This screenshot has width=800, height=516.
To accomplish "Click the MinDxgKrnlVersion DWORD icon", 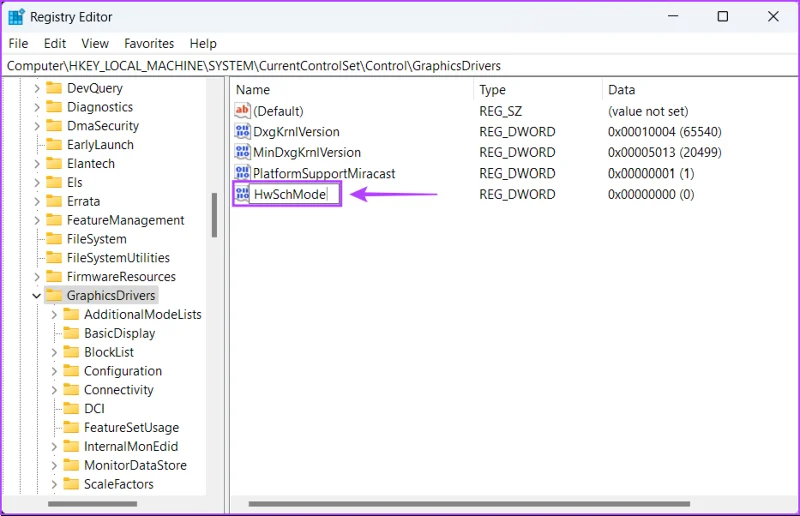I will (x=242, y=152).
